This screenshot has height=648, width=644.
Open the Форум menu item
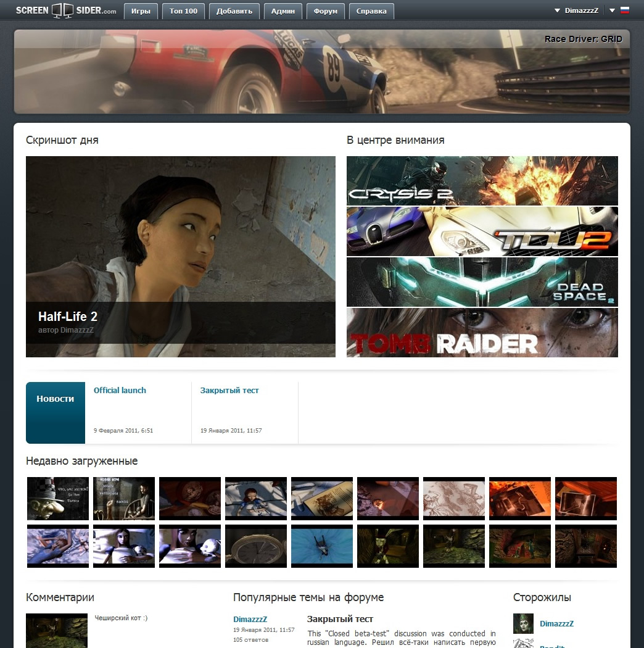point(325,10)
